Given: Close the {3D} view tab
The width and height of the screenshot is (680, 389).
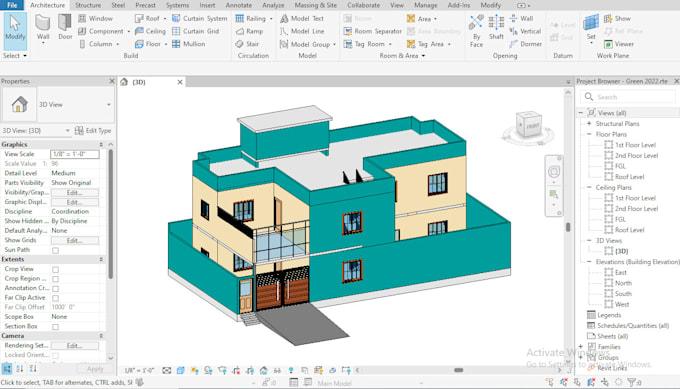Looking at the screenshot, I should click(180, 82).
